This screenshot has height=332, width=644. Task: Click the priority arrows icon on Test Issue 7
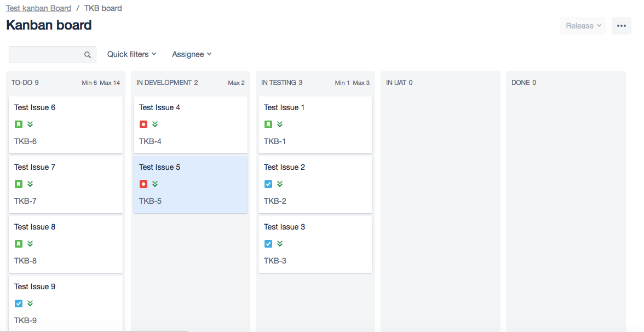[30, 184]
